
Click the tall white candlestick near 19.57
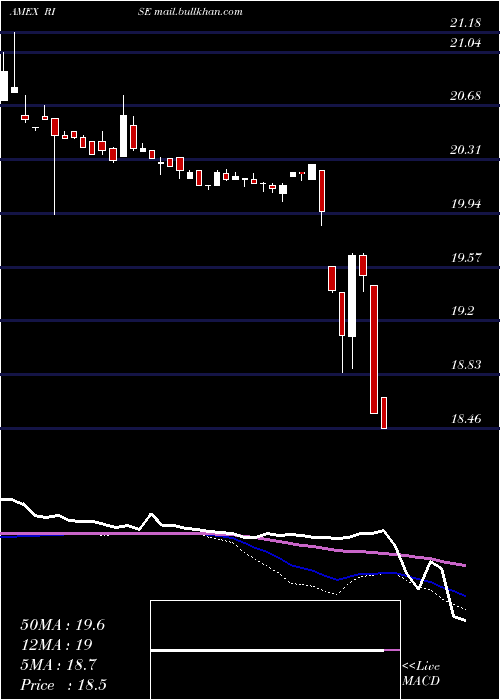coord(352,296)
